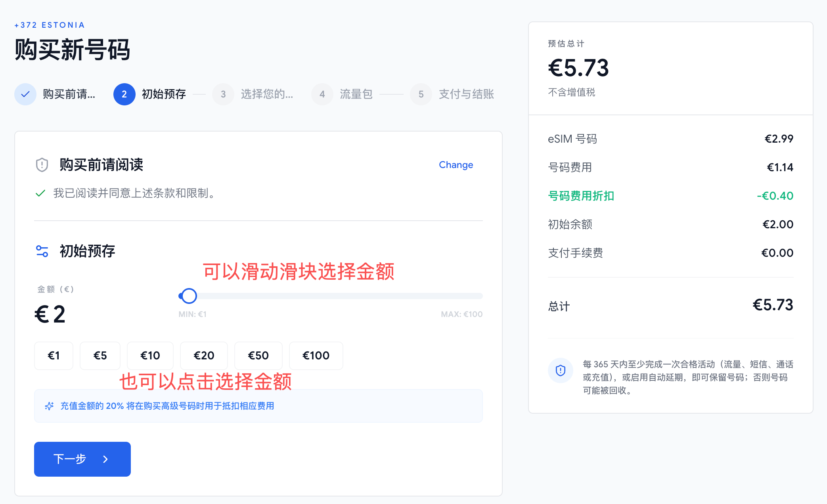Click the middle of the amount slider track
Image resolution: width=827 pixels, height=504 pixels.
[x=331, y=296]
